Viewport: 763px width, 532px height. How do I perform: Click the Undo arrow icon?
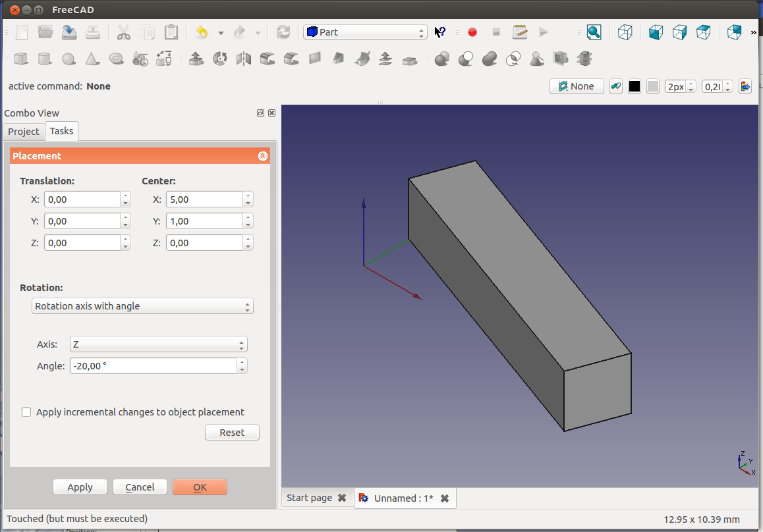(202, 32)
